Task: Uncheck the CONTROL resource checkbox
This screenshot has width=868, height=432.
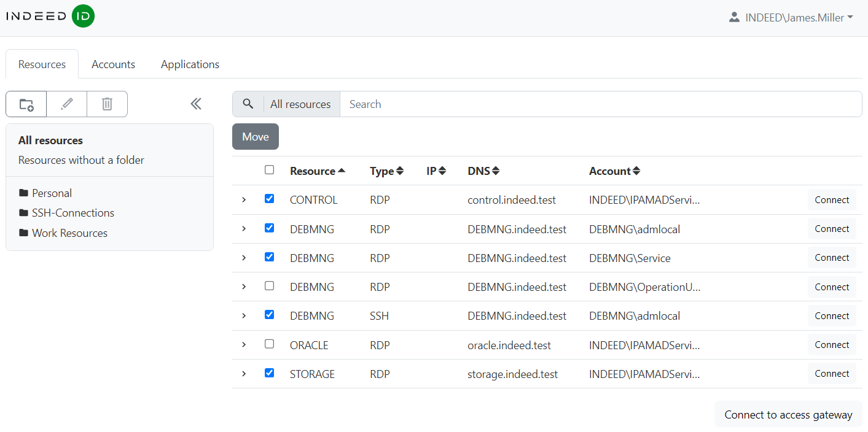Action: (269, 199)
